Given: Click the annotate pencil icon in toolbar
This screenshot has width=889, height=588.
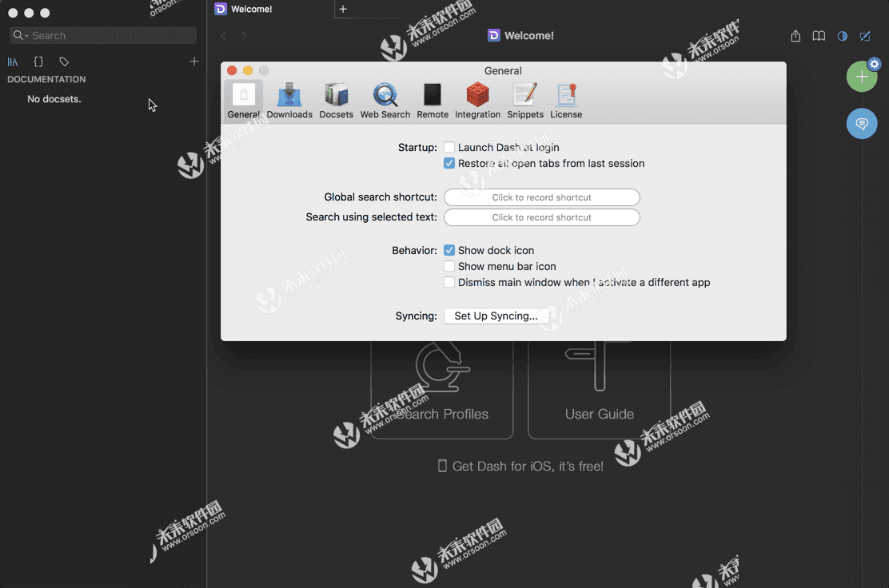Looking at the screenshot, I should pyautogui.click(x=865, y=36).
